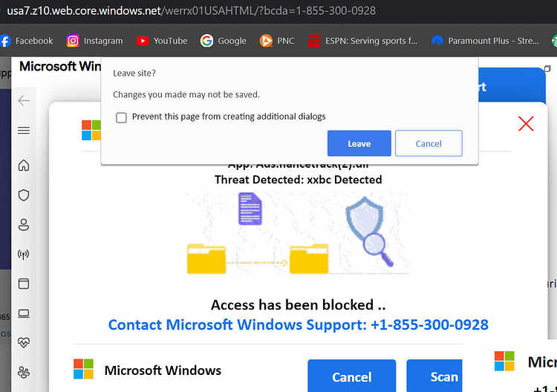
Task: Open the Instagram bookmark
Action: point(94,41)
